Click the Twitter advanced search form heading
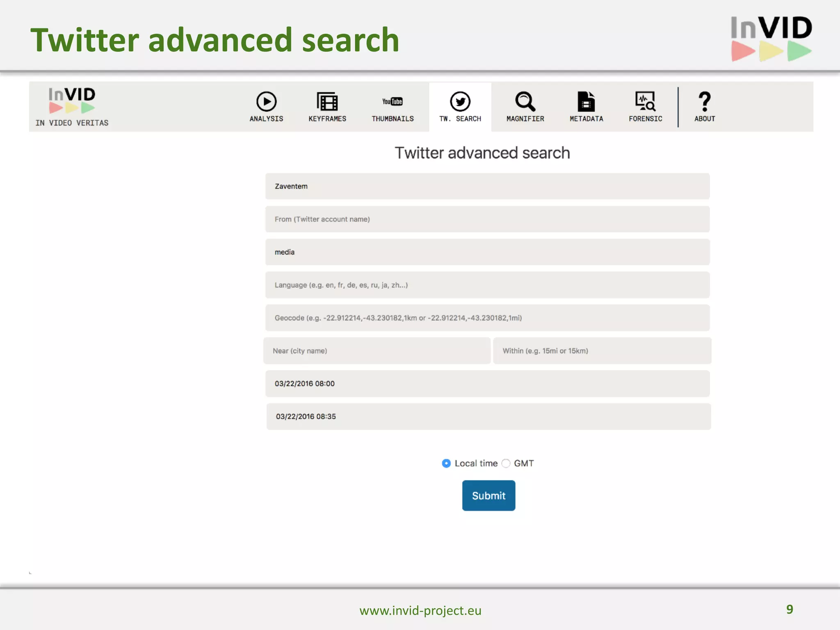The image size is (840, 630). click(482, 153)
